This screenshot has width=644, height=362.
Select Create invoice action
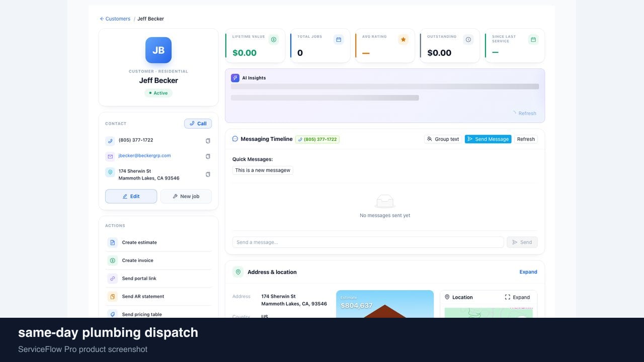click(x=158, y=260)
